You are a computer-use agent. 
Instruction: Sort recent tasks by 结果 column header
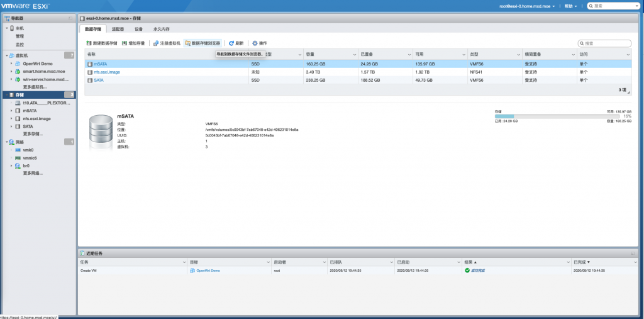(517, 262)
